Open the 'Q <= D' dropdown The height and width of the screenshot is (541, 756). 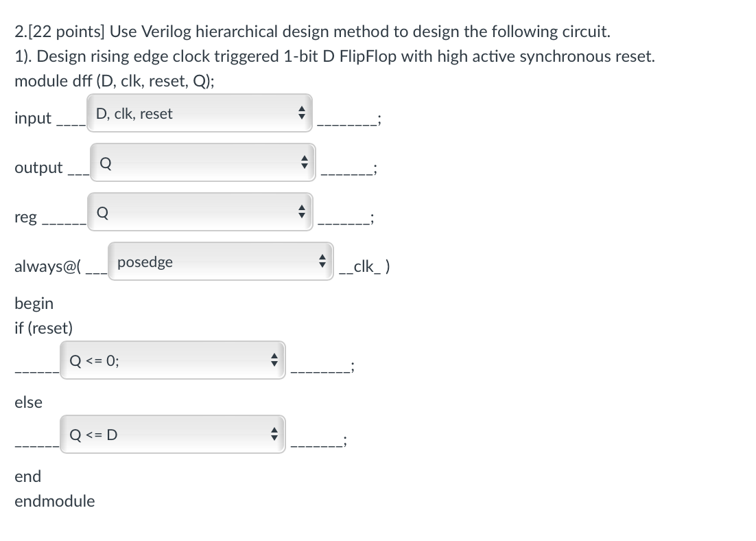point(173,435)
